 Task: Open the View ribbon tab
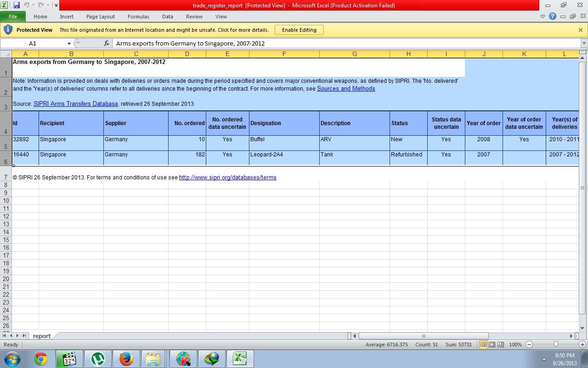coord(221,17)
